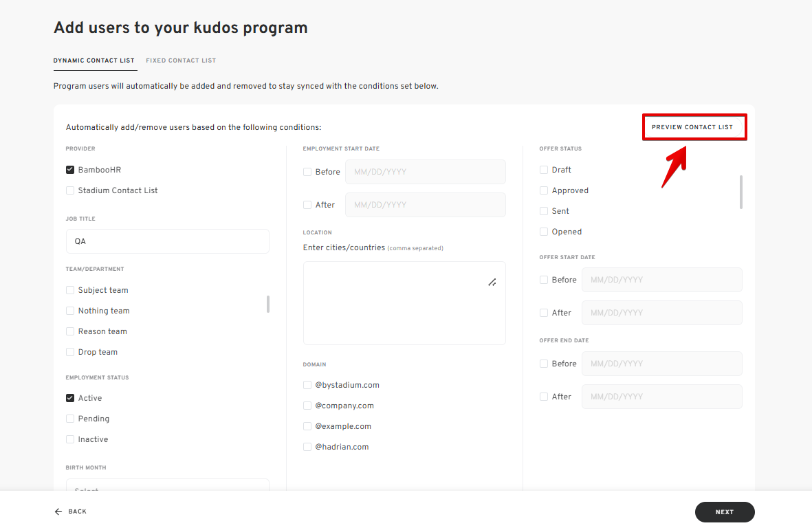Enable the Stadium Contact List checkbox
This screenshot has width=812, height=530.
pyautogui.click(x=70, y=190)
